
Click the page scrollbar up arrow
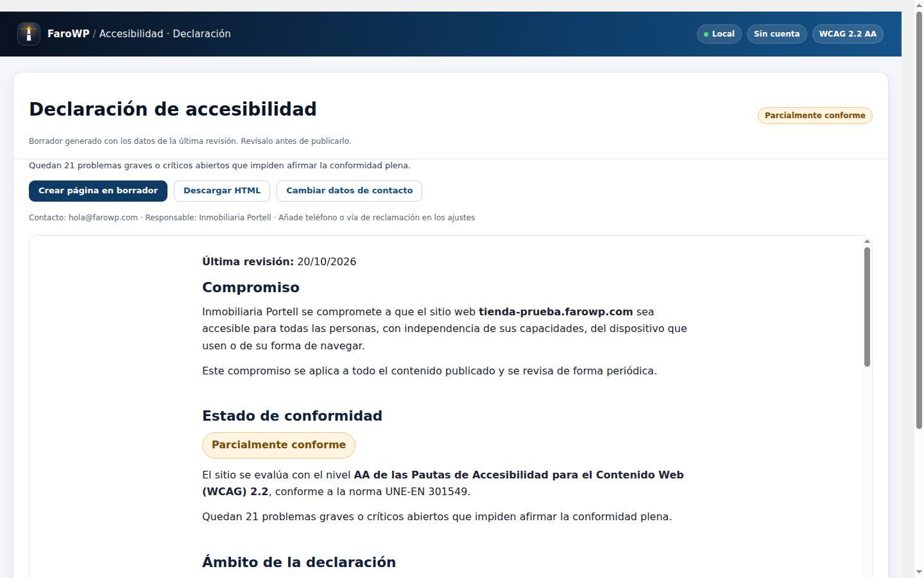tap(919, 5)
